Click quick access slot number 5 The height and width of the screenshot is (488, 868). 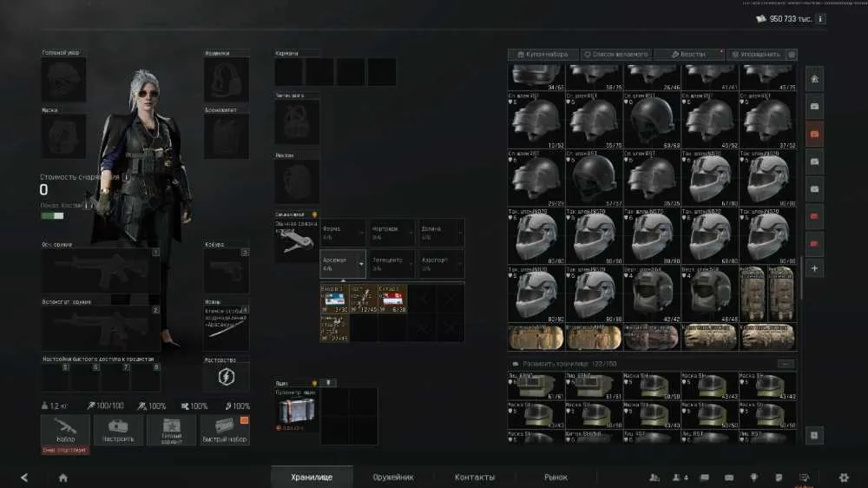56,378
